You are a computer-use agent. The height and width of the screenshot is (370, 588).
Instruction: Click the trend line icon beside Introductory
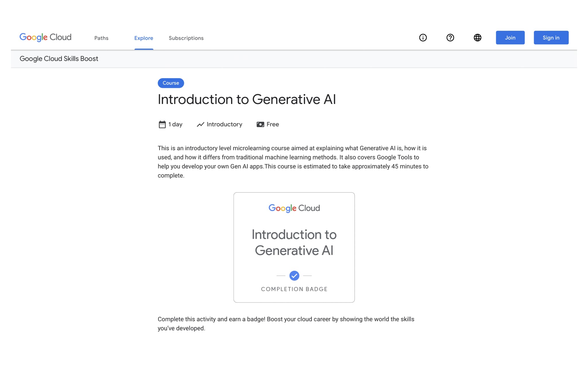click(200, 124)
